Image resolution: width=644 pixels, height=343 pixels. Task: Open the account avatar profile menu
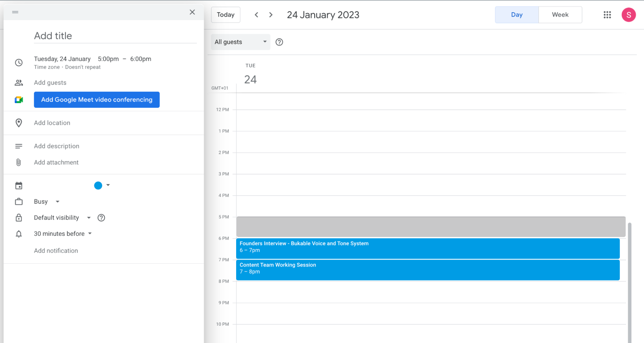coord(628,15)
